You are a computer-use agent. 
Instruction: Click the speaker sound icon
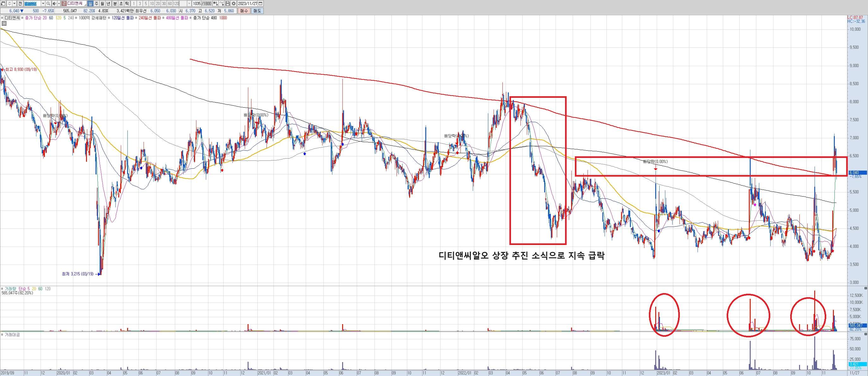(54, 4)
